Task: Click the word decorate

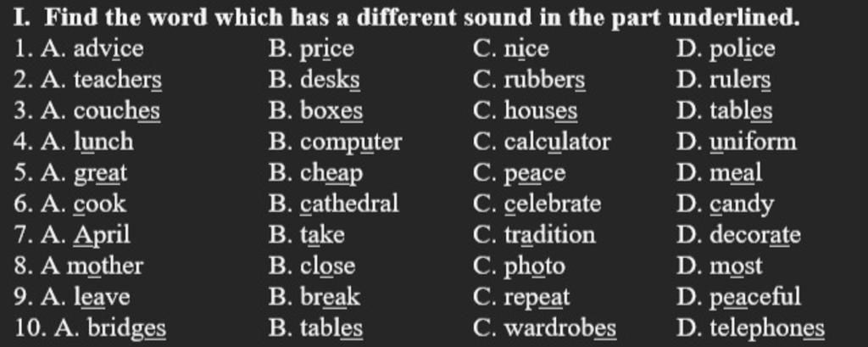Action: click(x=755, y=236)
